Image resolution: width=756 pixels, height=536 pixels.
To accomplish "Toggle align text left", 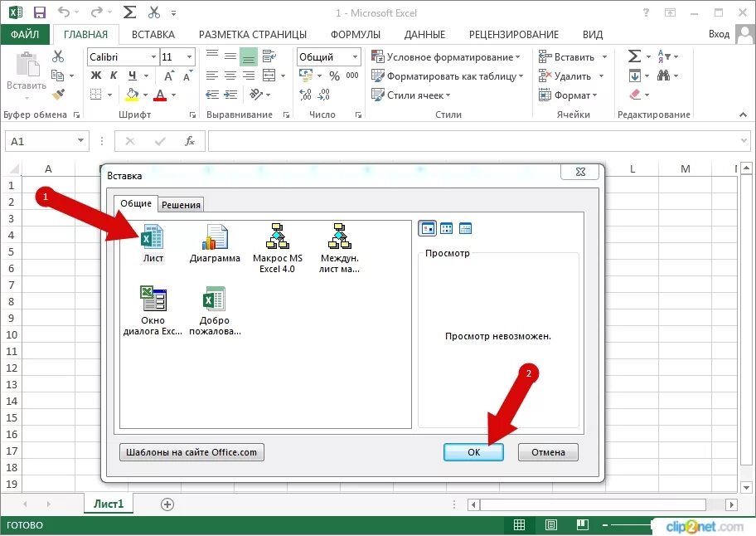I will coord(212,76).
